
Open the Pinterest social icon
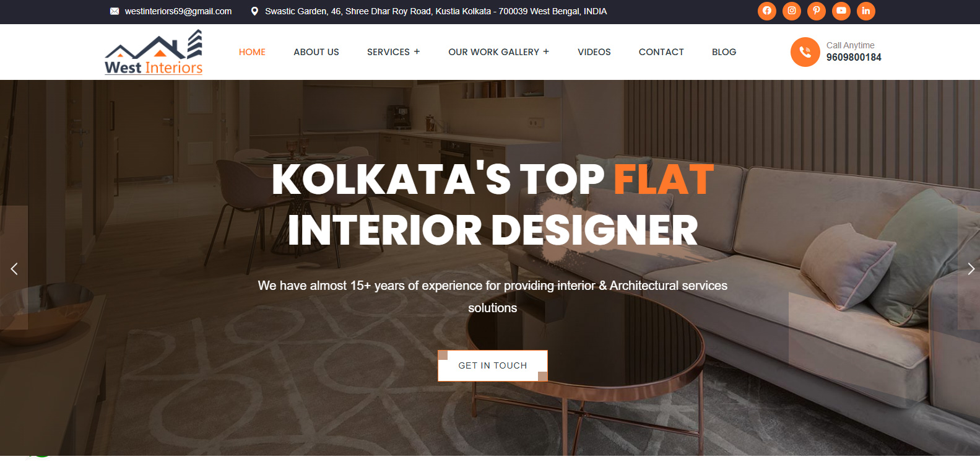tap(816, 11)
